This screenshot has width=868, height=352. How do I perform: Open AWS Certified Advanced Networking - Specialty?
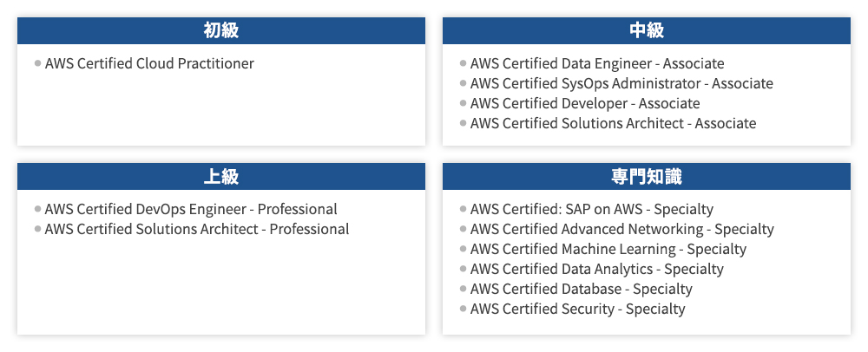[x=622, y=229]
